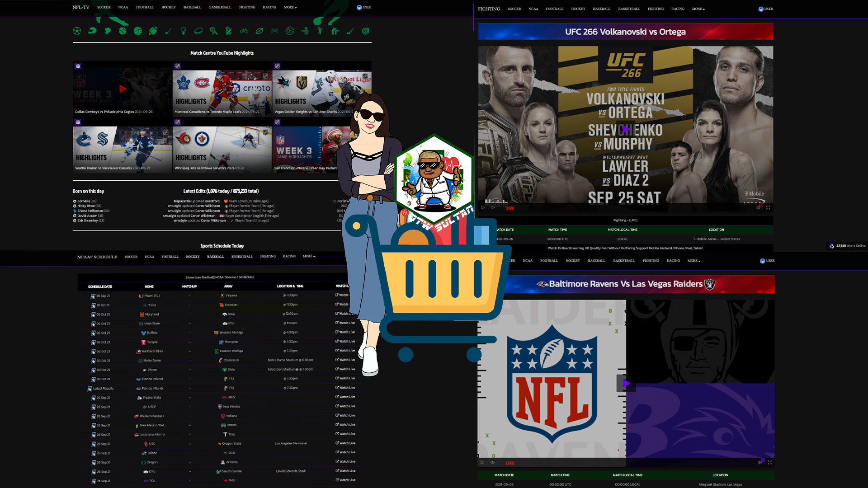This screenshot has height=488, width=868.
Task: Click the darts target sport icon
Action: pyautogui.click(x=365, y=31)
